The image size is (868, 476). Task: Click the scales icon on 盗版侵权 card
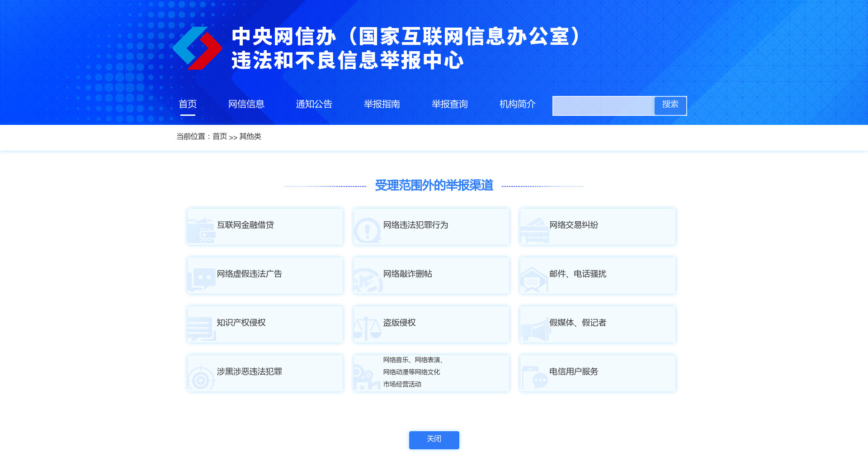pyautogui.click(x=368, y=328)
